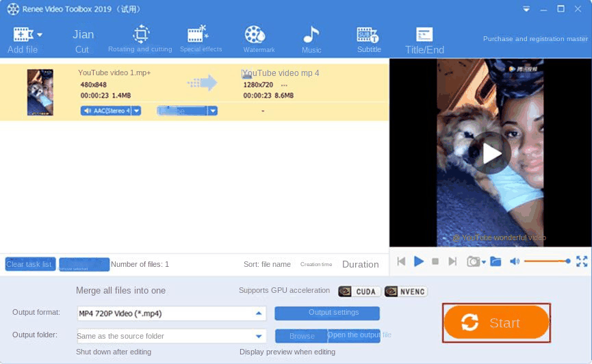The image size is (592, 364).
Task: Open the AAC Stereo audio track dropdown
Action: (136, 110)
